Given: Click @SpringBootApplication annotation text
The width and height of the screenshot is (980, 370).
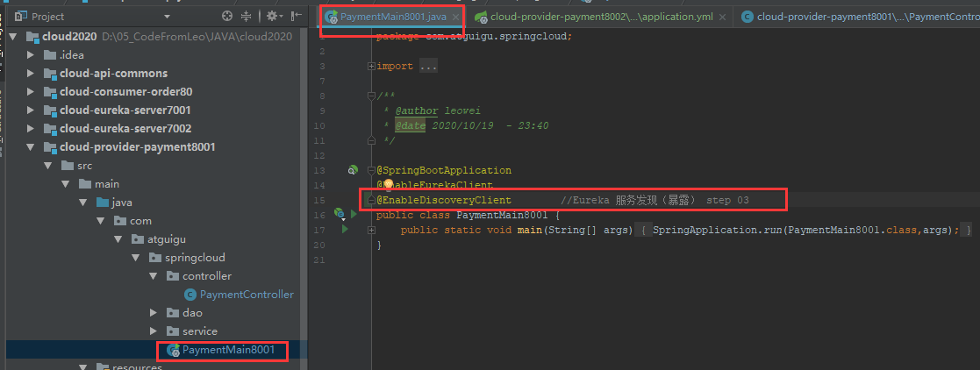Looking at the screenshot, I should [444, 170].
